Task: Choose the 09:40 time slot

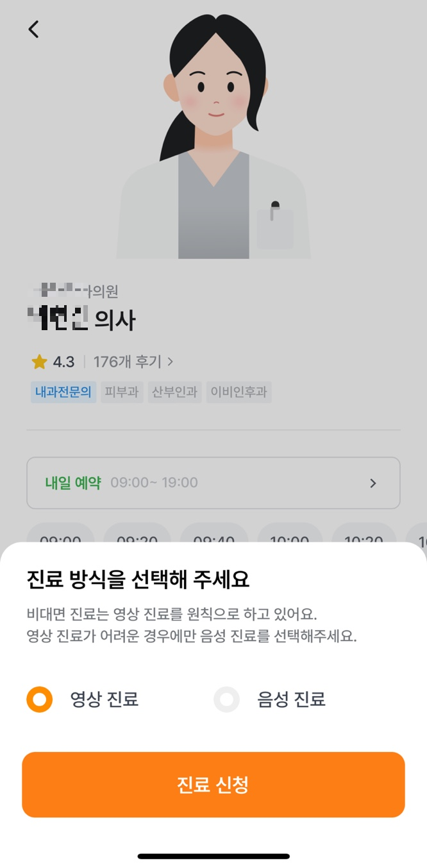Action: click(x=213, y=538)
